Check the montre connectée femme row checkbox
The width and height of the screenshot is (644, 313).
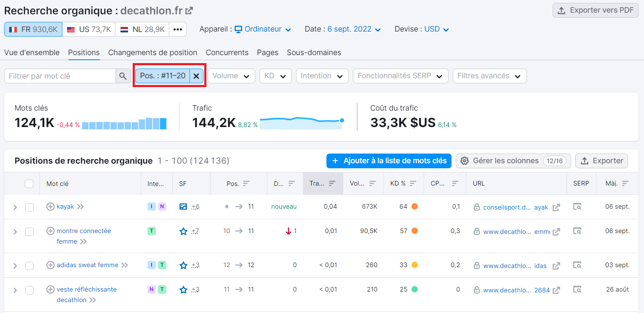pyautogui.click(x=29, y=231)
